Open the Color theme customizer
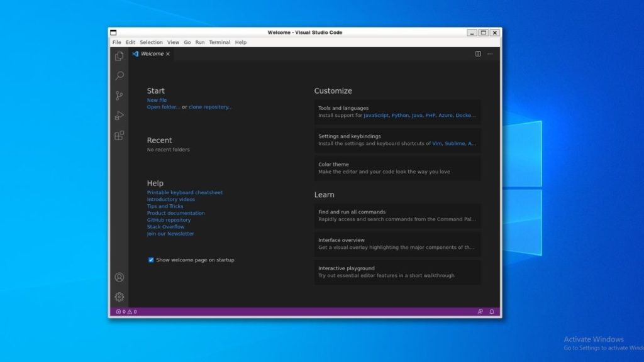The height and width of the screenshot is (362, 644). point(397,167)
